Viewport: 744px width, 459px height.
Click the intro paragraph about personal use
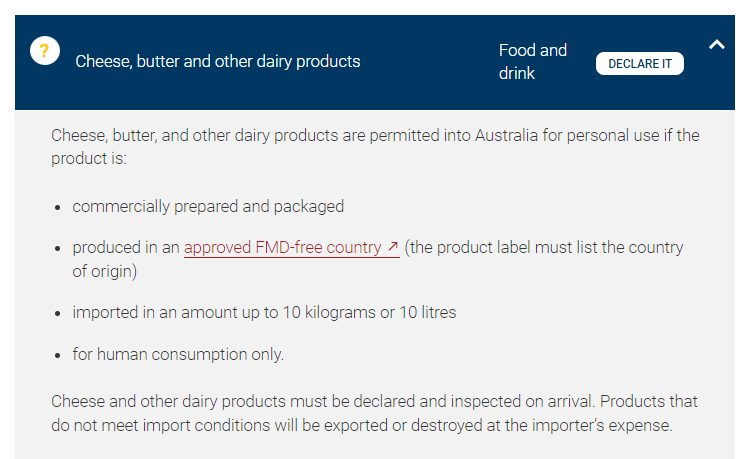(x=375, y=147)
